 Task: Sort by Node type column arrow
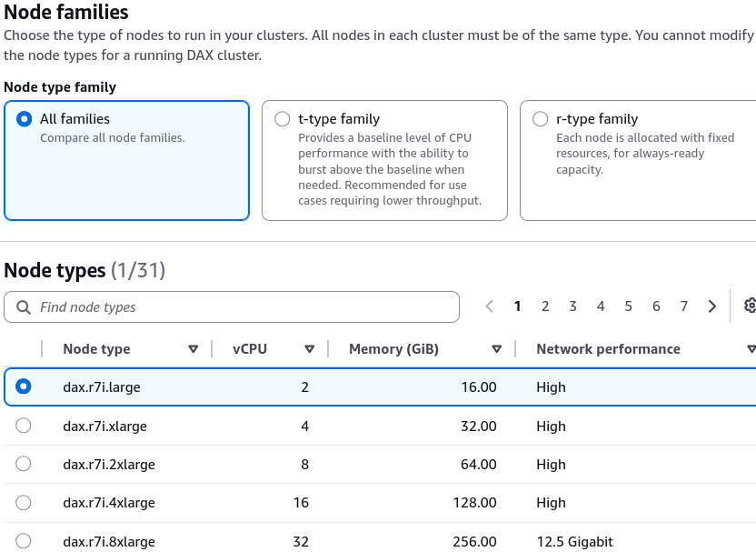click(x=193, y=349)
